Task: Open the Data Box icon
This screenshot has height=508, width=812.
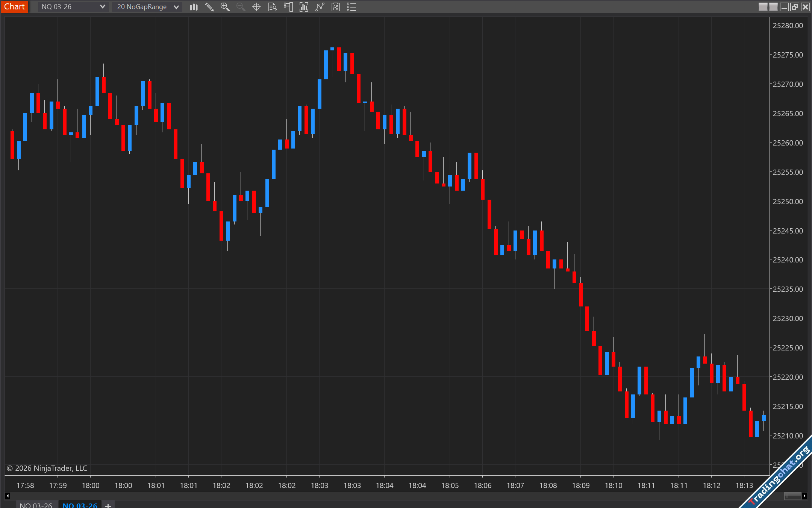Action: (x=272, y=7)
